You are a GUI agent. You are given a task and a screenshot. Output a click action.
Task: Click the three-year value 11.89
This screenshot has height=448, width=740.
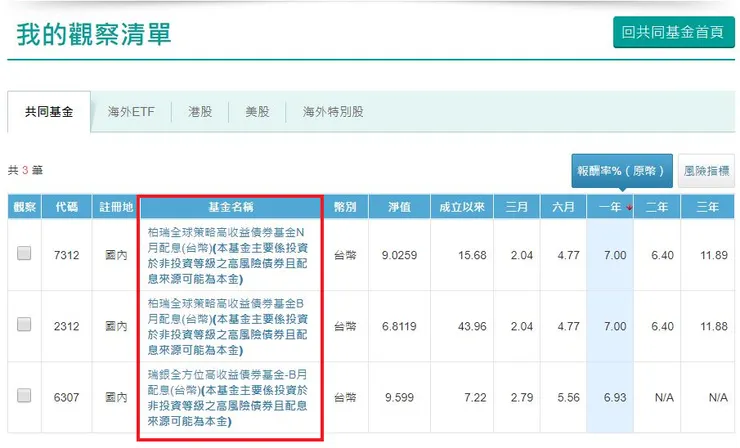coord(714,255)
